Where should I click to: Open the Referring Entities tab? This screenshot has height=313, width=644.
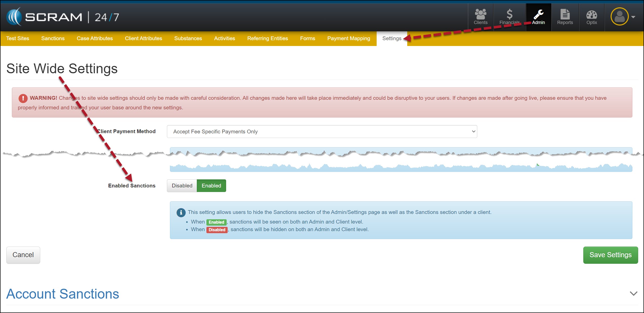point(267,38)
